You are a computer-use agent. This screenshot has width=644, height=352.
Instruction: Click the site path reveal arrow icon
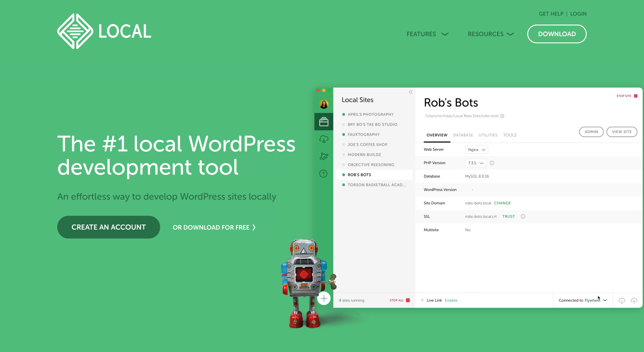(x=502, y=116)
